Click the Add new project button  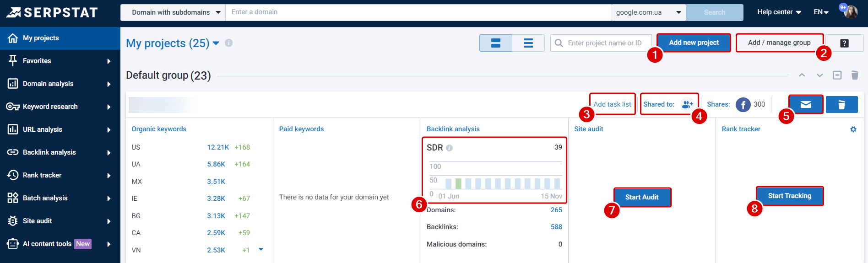(x=694, y=43)
